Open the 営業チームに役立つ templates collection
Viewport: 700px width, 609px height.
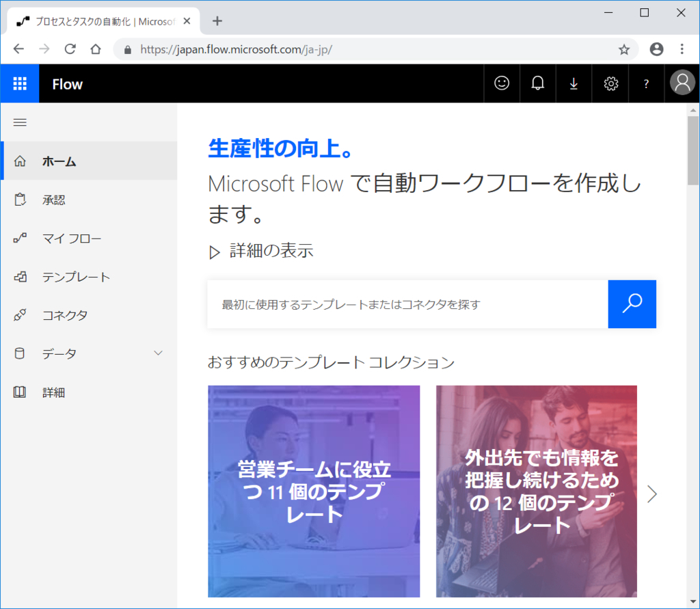coord(313,491)
